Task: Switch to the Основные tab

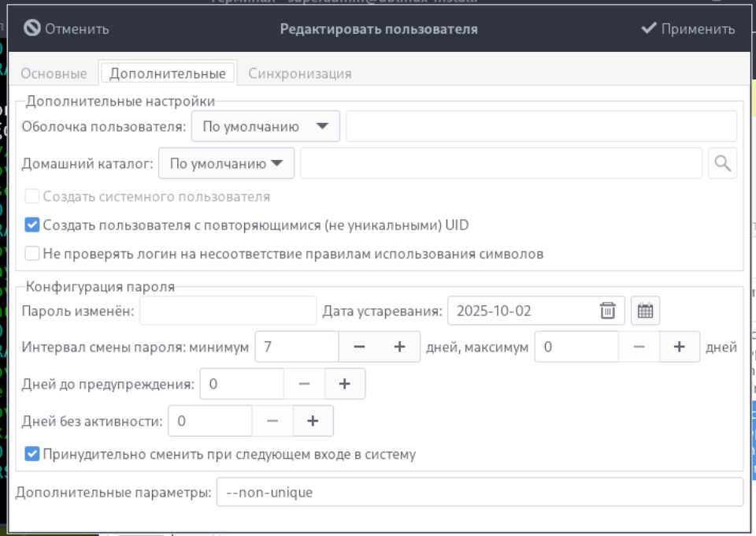Action: tap(54, 73)
